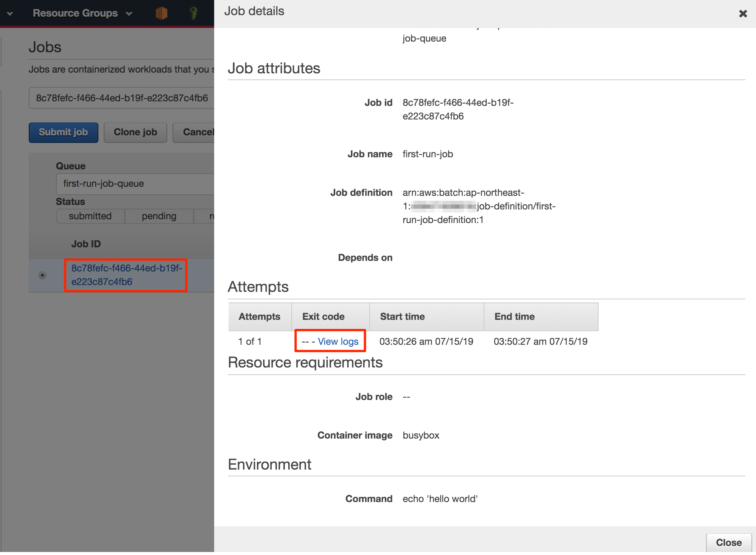The height and width of the screenshot is (555, 756).
Task: Click the End time column header
Action: pyautogui.click(x=514, y=317)
